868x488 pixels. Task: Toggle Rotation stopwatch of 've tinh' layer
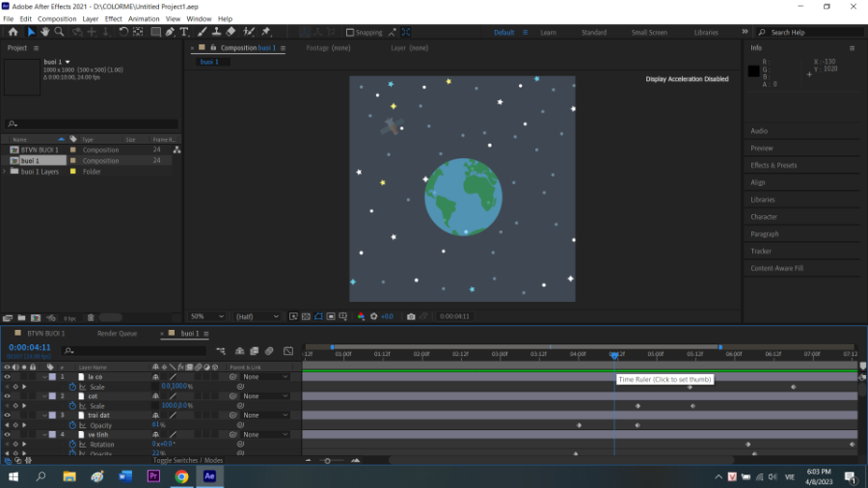pyautogui.click(x=72, y=445)
